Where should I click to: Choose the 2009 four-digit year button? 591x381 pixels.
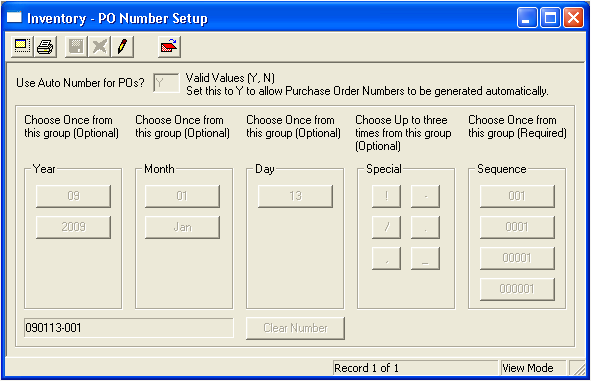[x=73, y=227]
